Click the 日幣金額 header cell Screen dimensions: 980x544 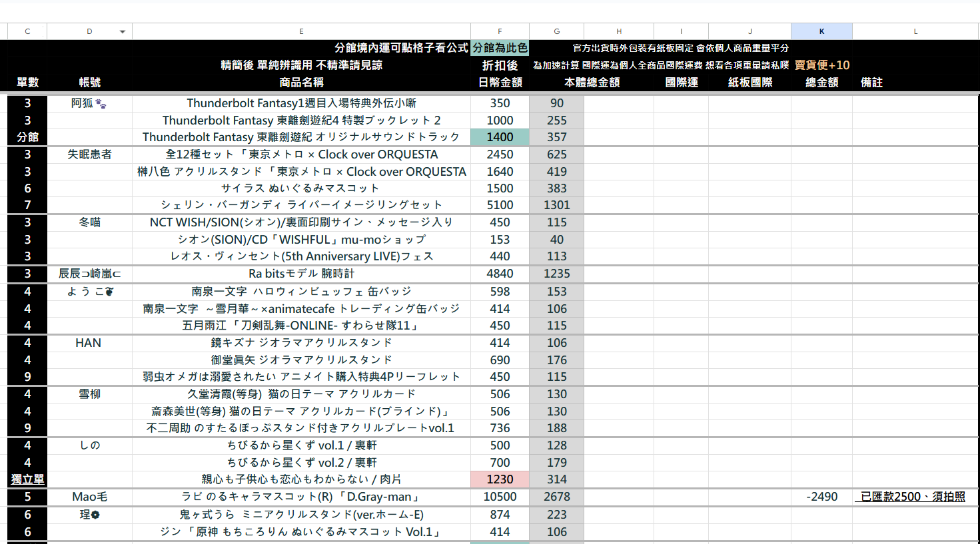click(500, 83)
